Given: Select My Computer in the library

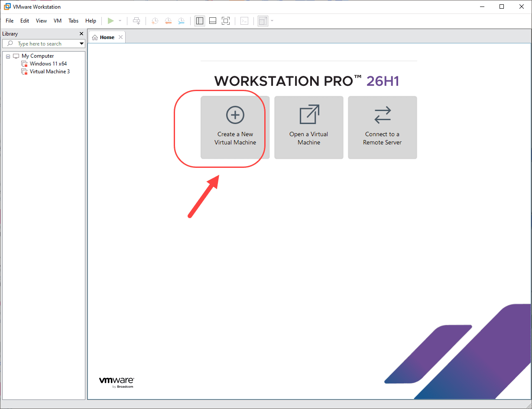Looking at the screenshot, I should tap(38, 56).
